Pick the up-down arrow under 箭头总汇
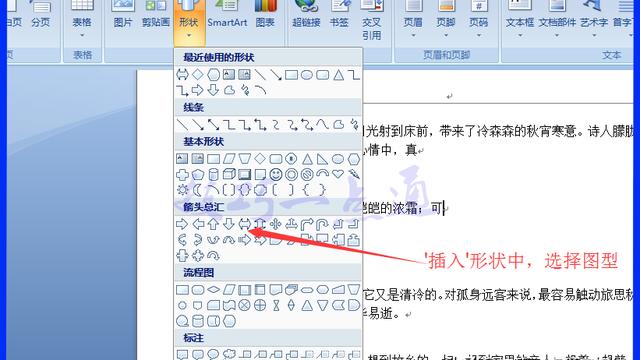640x360 pixels. (x=260, y=224)
